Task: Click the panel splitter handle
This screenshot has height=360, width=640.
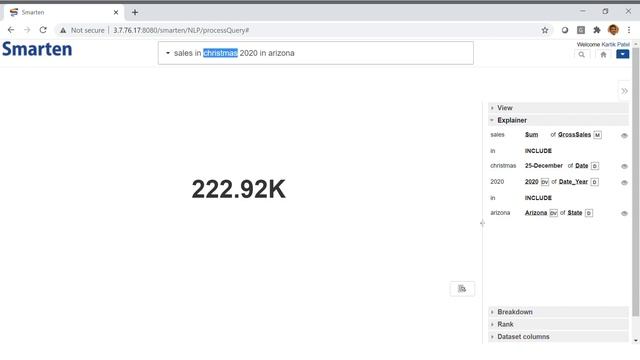Action: (x=482, y=223)
